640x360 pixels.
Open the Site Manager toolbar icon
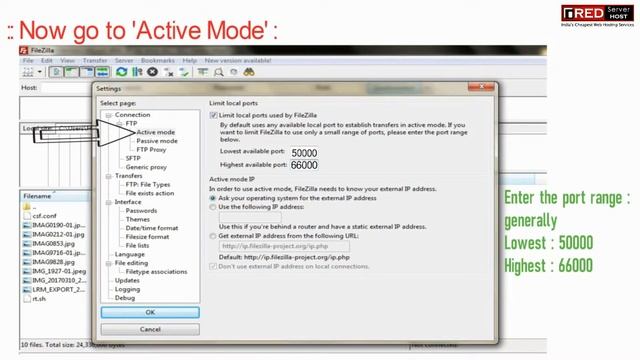coord(28,72)
